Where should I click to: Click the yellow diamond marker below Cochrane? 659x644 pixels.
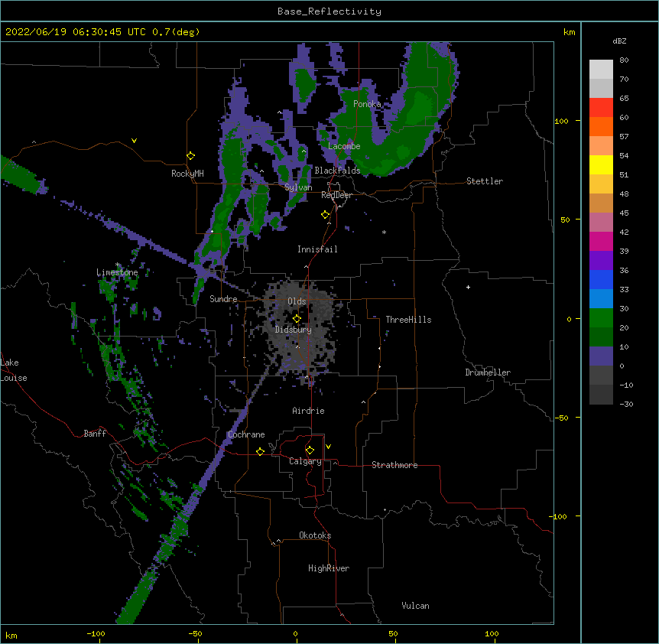(260, 451)
